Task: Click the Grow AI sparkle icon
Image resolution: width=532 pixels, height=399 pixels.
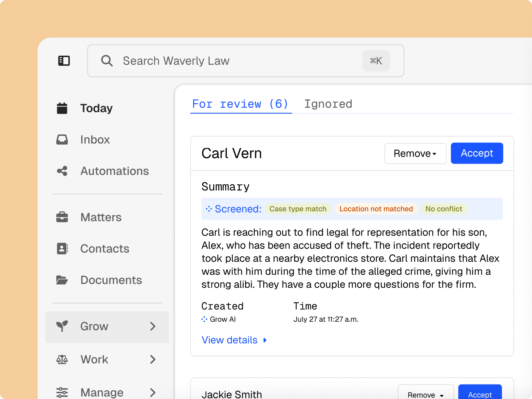Action: click(205, 319)
